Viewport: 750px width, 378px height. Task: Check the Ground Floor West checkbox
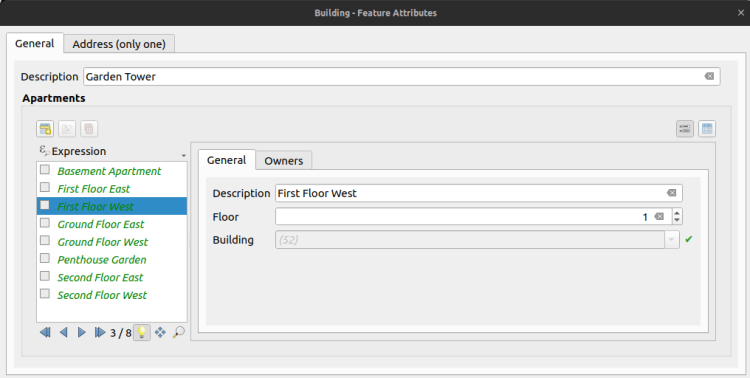tap(45, 240)
